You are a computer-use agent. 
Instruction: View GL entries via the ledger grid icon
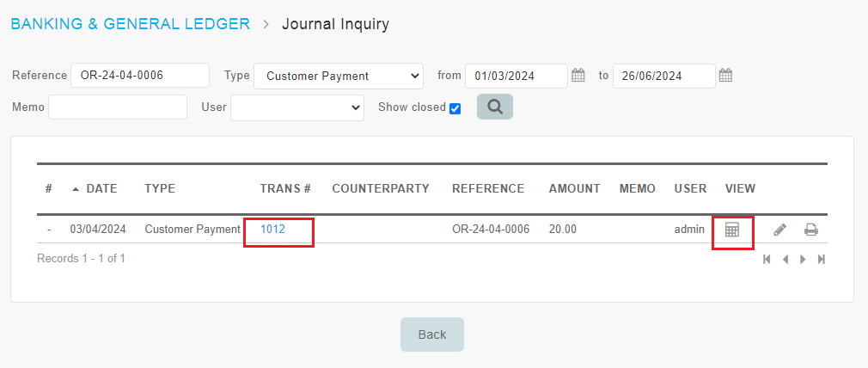pos(732,230)
